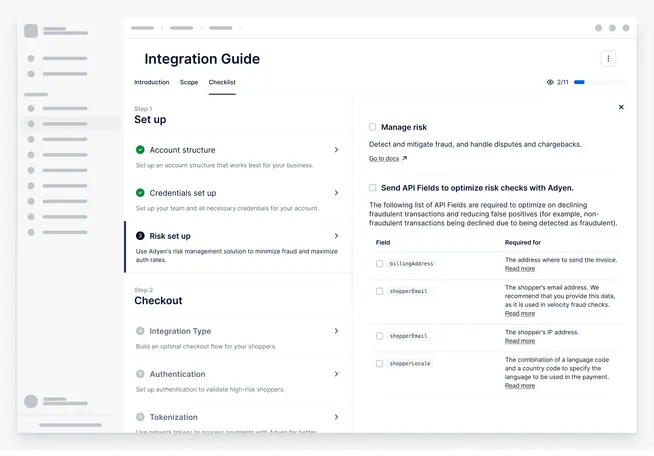Click the 2/11 progress bar
This screenshot has height=456, width=654.
click(x=599, y=82)
